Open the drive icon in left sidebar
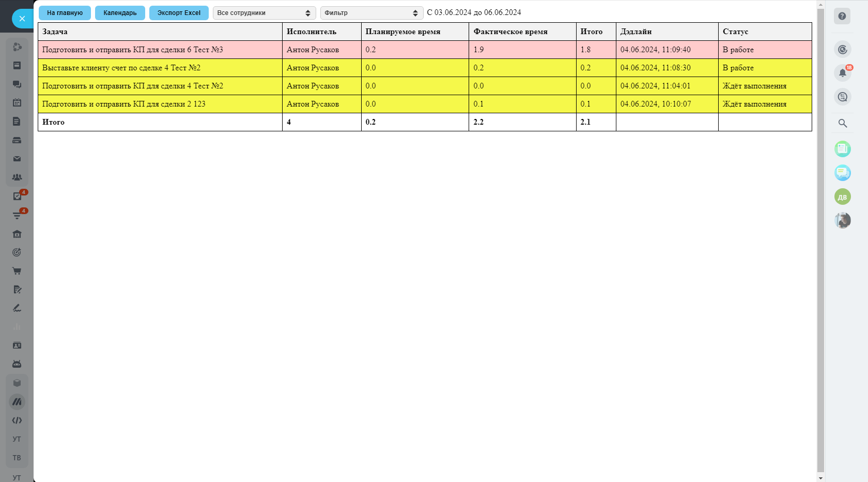This screenshot has height=482, width=868. pyautogui.click(x=17, y=140)
